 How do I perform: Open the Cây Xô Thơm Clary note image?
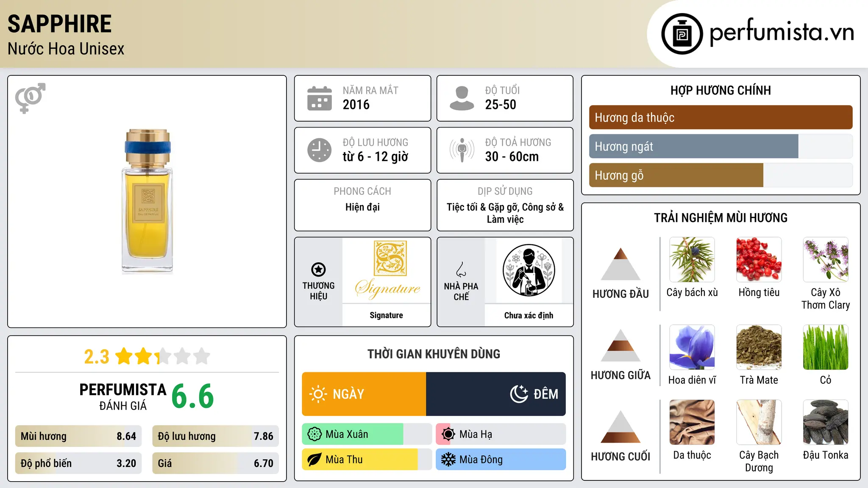[826, 260]
